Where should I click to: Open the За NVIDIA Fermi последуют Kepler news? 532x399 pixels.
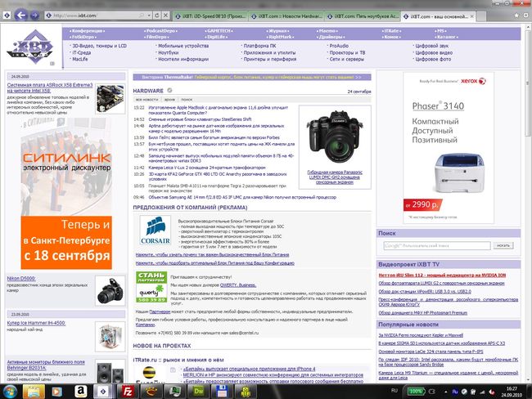[x=421, y=335]
